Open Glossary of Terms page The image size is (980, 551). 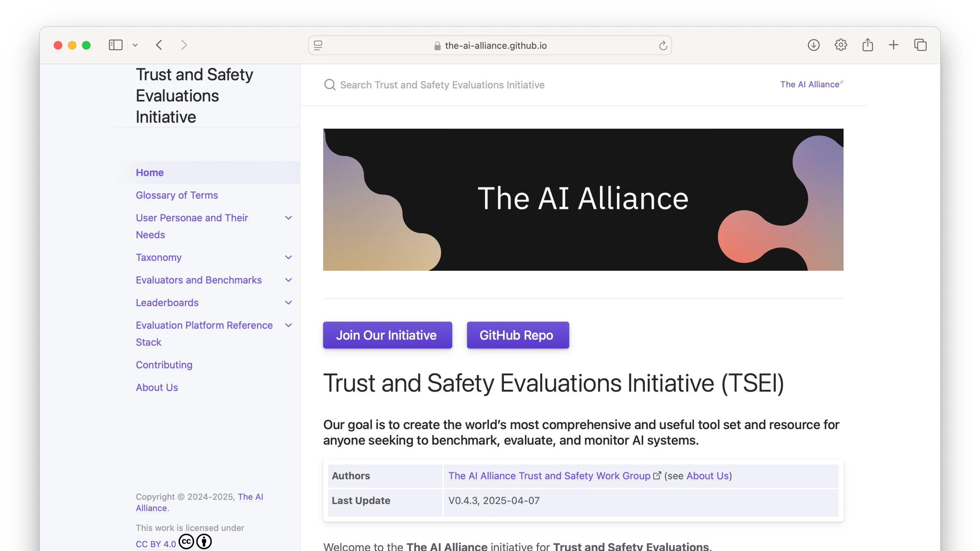(177, 195)
